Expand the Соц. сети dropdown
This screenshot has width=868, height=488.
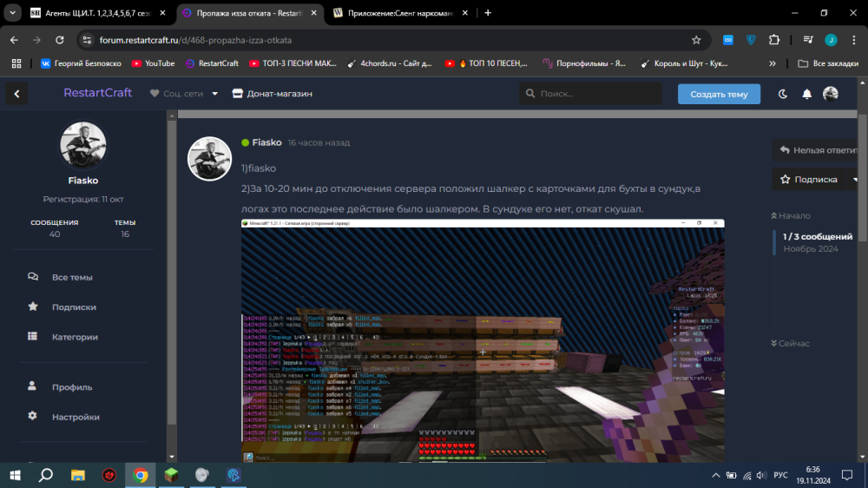point(184,94)
